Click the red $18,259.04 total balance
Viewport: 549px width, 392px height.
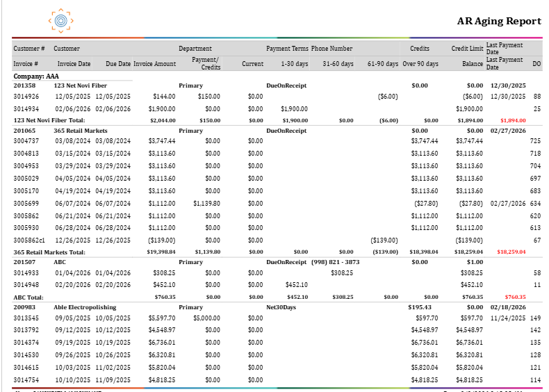511,252
